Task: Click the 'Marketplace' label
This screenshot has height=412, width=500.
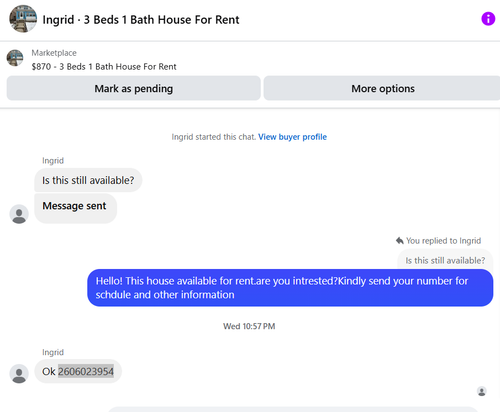Action: pos(54,53)
